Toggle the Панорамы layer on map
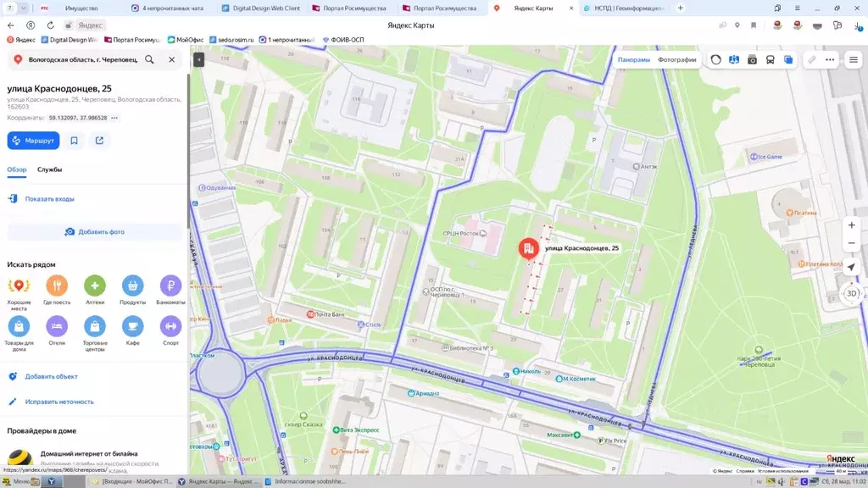Screen dimensions: 868x488 tap(633, 60)
